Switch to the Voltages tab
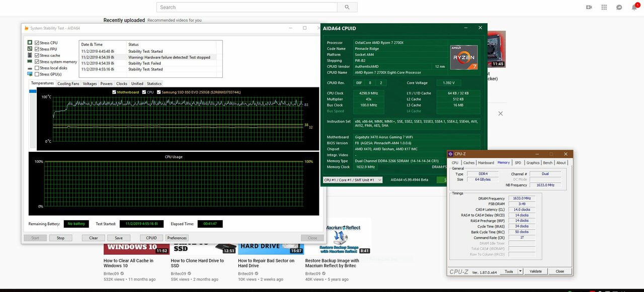 tap(90, 84)
